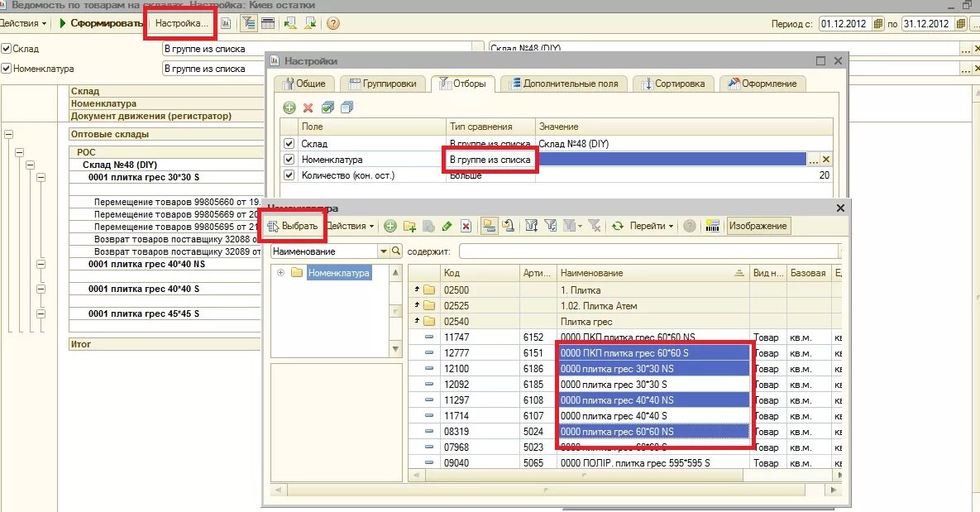Open the Сортировка tab
The image size is (980, 512).
pyautogui.click(x=672, y=84)
